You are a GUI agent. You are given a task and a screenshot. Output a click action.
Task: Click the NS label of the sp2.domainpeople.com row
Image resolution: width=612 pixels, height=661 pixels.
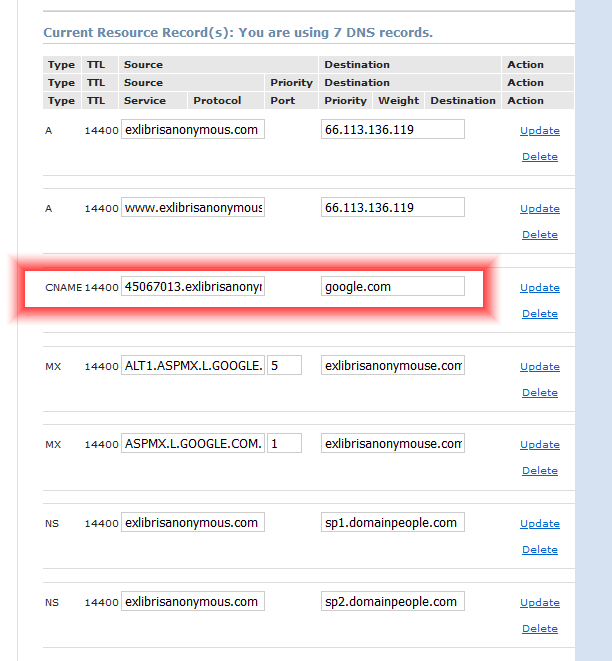[x=52, y=603]
